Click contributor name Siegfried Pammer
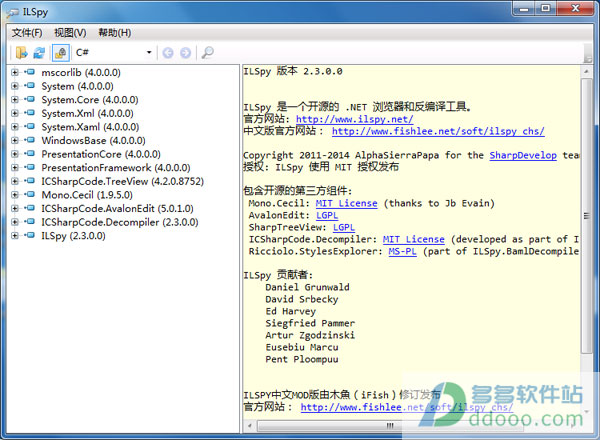Screen dimensions: 600x440 point(310,323)
